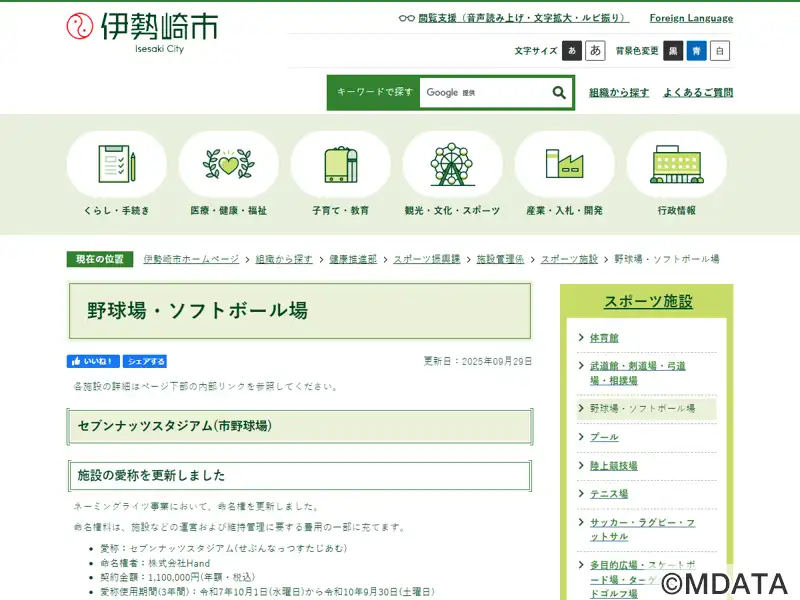Open 組織から探す header link
Image resolution: width=800 pixels, height=600 pixels.
click(x=619, y=92)
